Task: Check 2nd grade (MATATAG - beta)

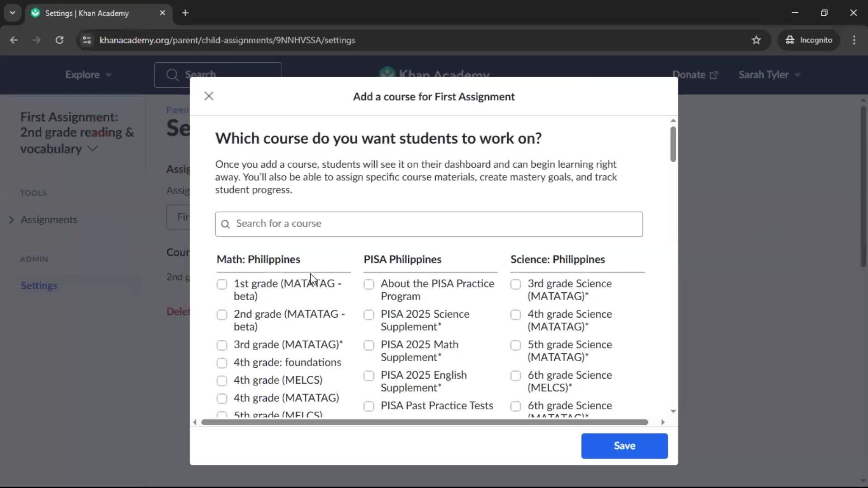Action: click(x=222, y=314)
